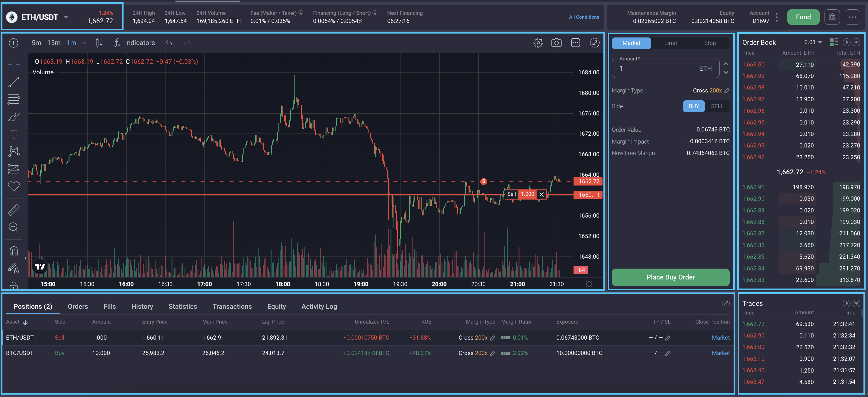This screenshot has height=397, width=868.
Task: Expand chart to fullscreen
Action: coord(594,43)
